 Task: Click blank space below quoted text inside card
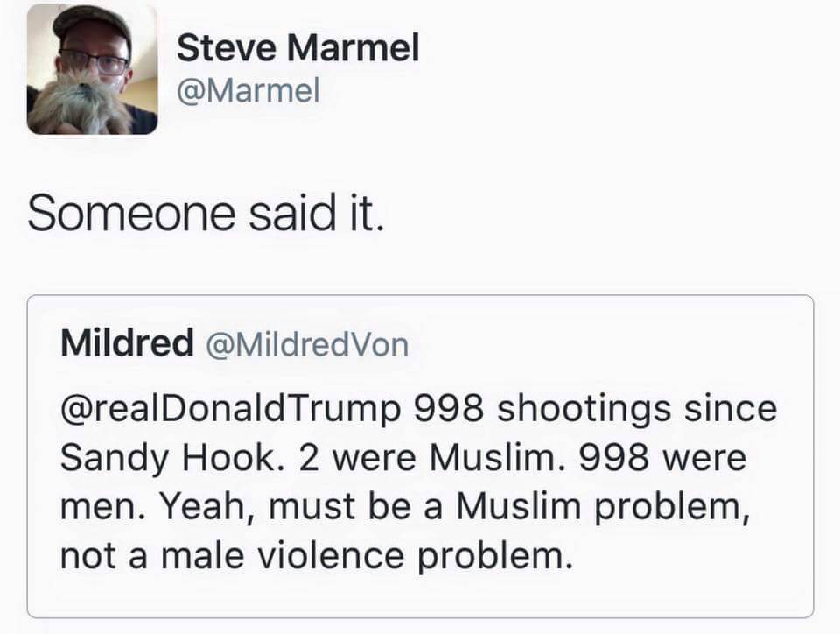(x=420, y=596)
